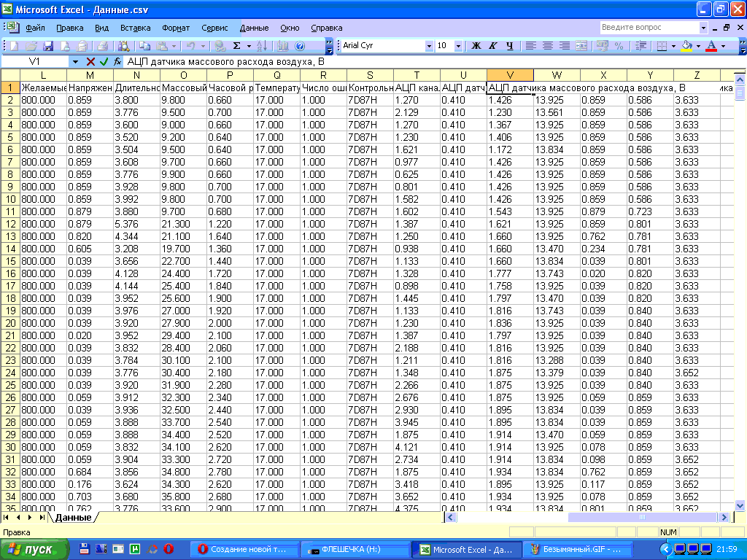The image size is (747, 560).
Task: Open the Формат menu
Action: [176, 28]
